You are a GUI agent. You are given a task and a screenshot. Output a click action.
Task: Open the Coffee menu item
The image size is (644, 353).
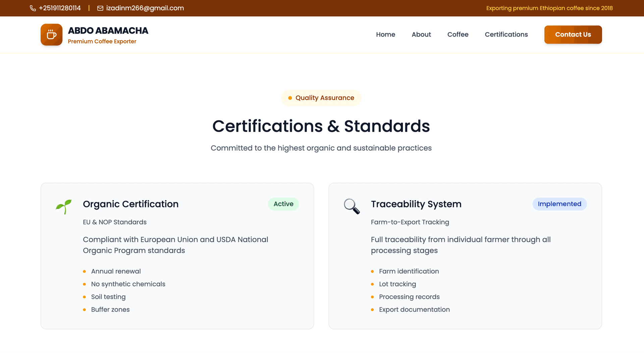click(x=458, y=35)
